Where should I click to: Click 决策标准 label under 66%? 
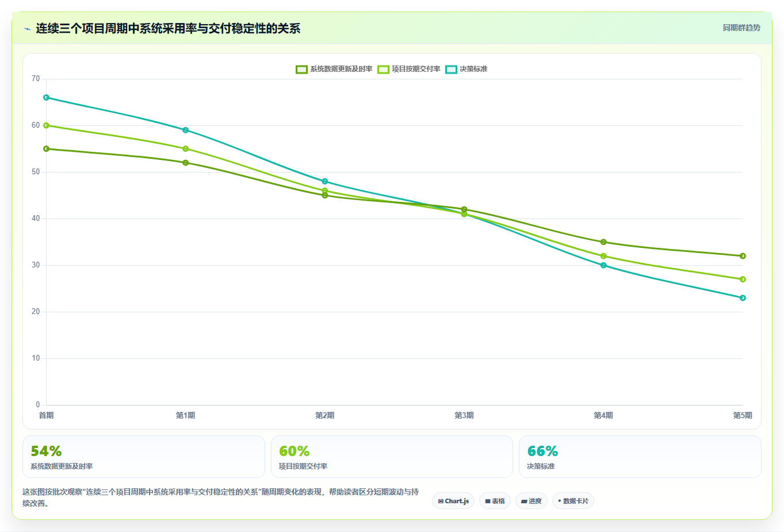(x=541, y=466)
